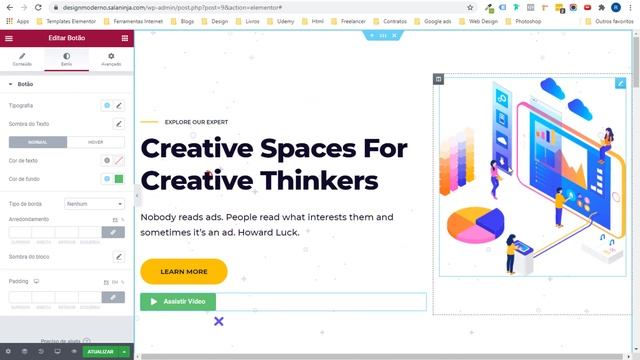Open Elementor settings gear in footer
This screenshot has height=360, width=640.
pyautogui.click(x=8, y=351)
